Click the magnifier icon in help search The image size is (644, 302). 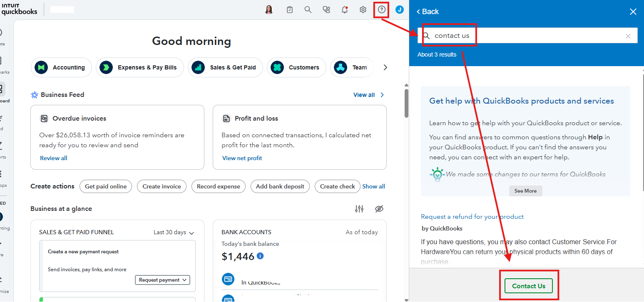[426, 36]
